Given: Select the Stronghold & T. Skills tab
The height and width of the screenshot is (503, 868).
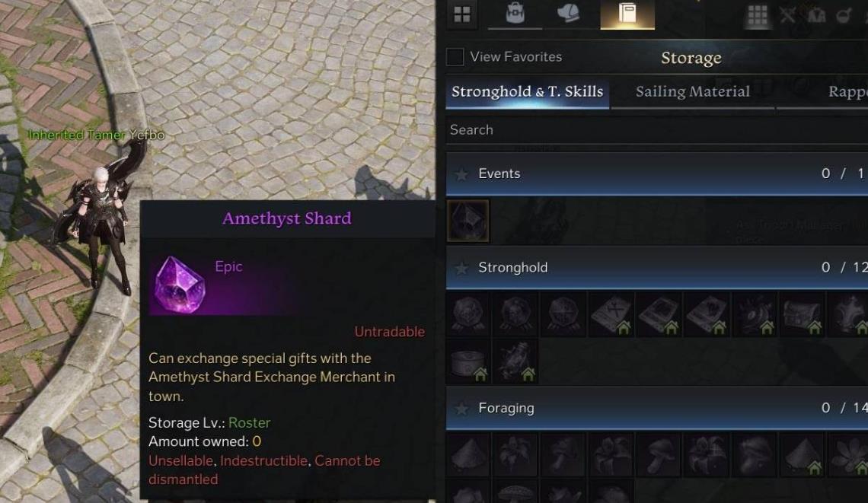Looking at the screenshot, I should (528, 92).
